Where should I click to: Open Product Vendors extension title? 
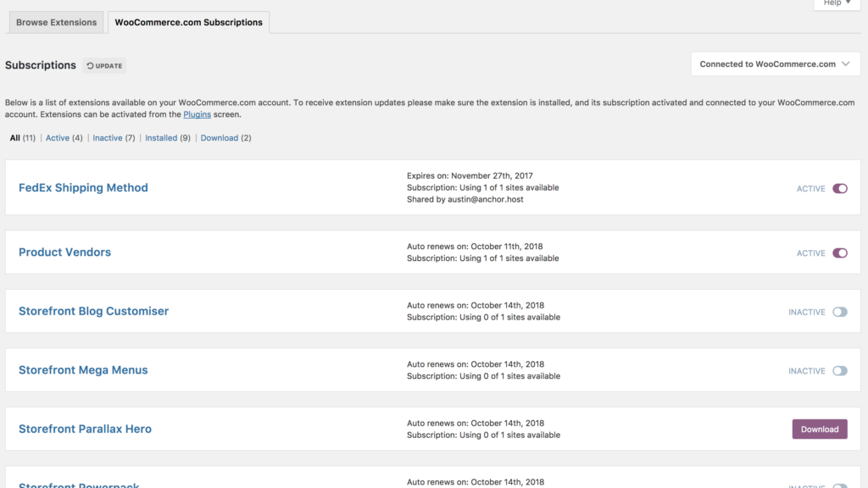click(x=64, y=252)
